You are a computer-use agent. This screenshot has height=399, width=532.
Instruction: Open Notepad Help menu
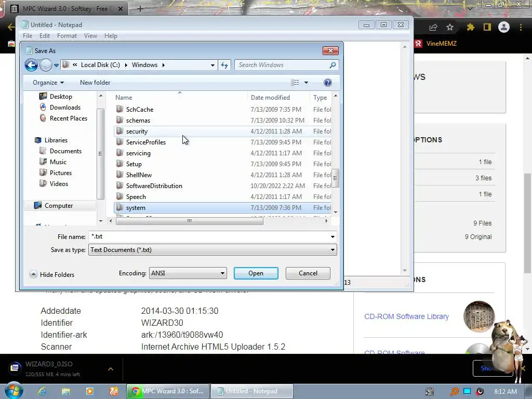111,36
